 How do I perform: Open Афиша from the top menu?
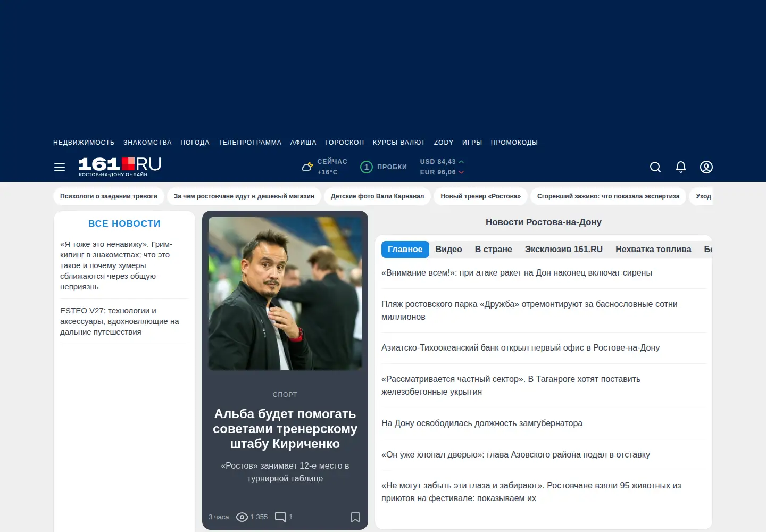303,143
